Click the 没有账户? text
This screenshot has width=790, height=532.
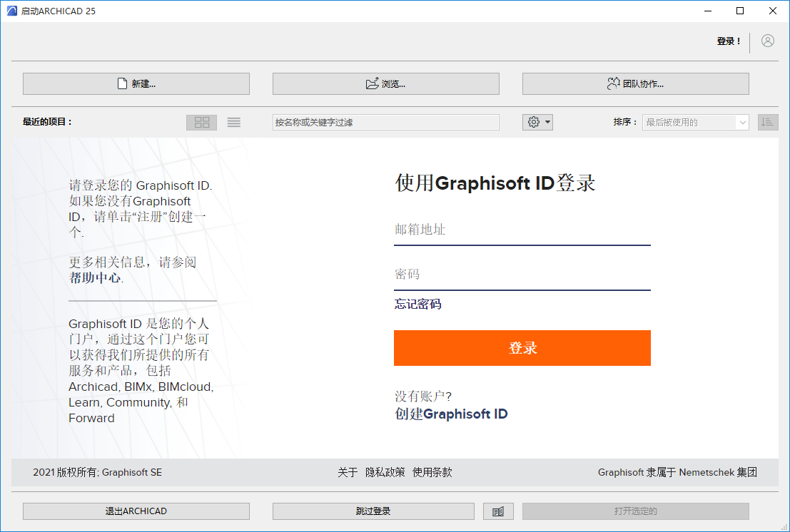(423, 396)
